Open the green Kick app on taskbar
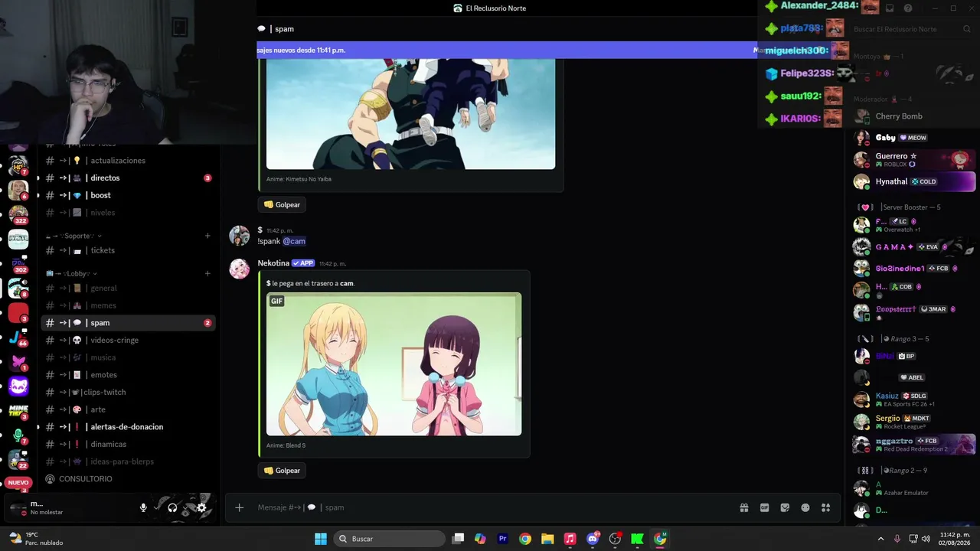The image size is (980, 551). [637, 539]
